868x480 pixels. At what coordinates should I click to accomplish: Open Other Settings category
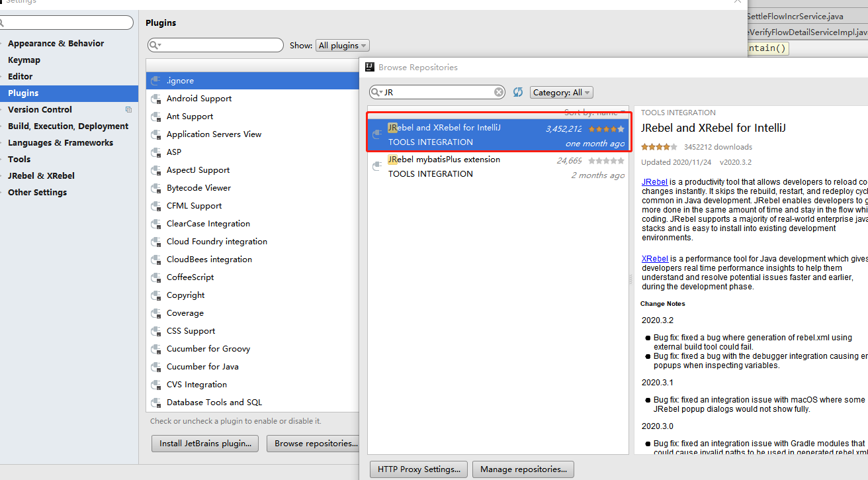click(38, 193)
